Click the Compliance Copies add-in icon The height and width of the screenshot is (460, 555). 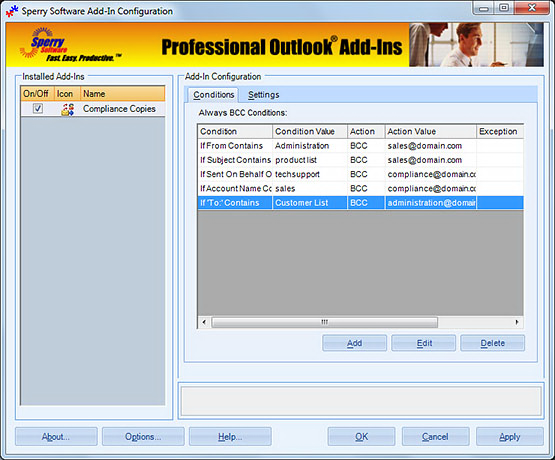(x=68, y=109)
